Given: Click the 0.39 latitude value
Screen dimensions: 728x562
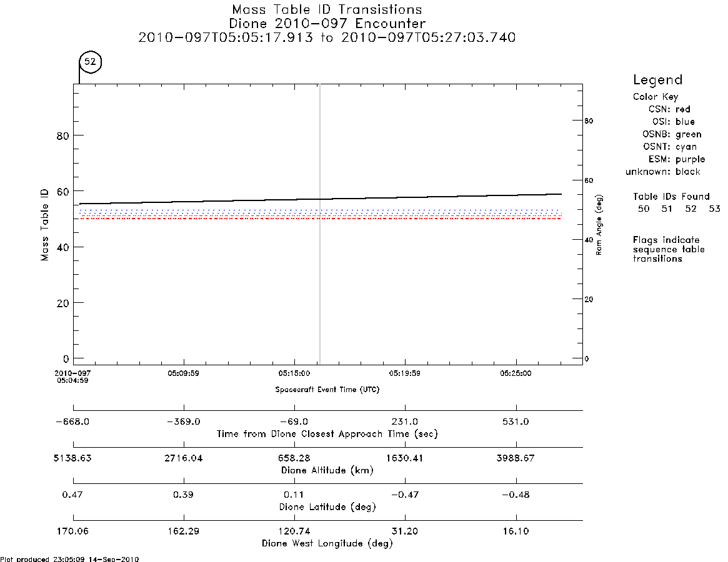Looking at the screenshot, I should pos(183,495).
